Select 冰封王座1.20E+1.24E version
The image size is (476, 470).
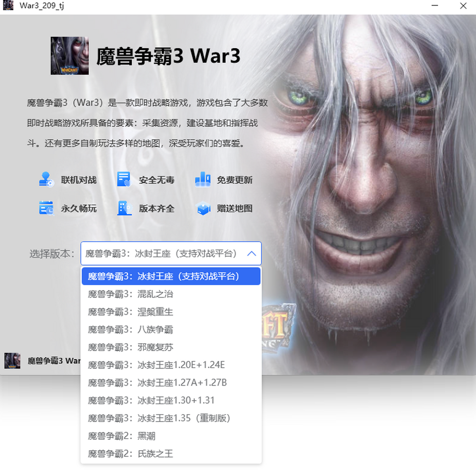(x=171, y=365)
